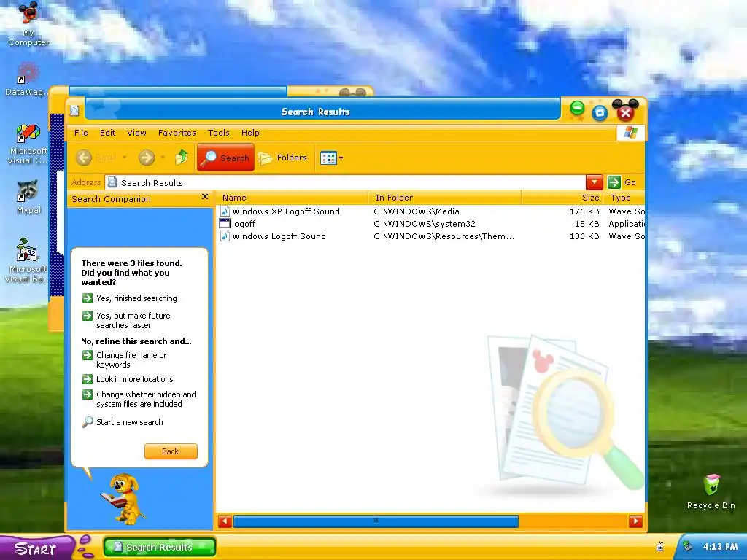Click the system tray icon beside clock
Screen dimensions: 747x560
[687, 546]
